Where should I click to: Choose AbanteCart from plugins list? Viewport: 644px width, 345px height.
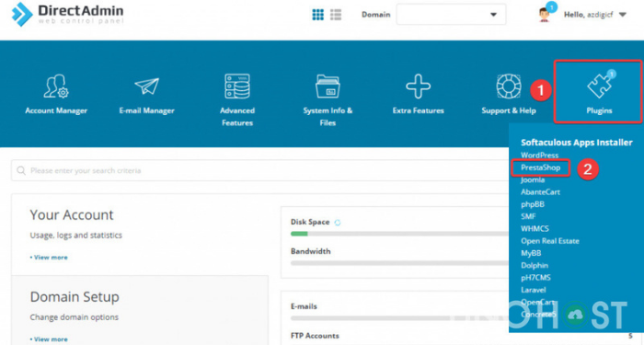point(540,191)
